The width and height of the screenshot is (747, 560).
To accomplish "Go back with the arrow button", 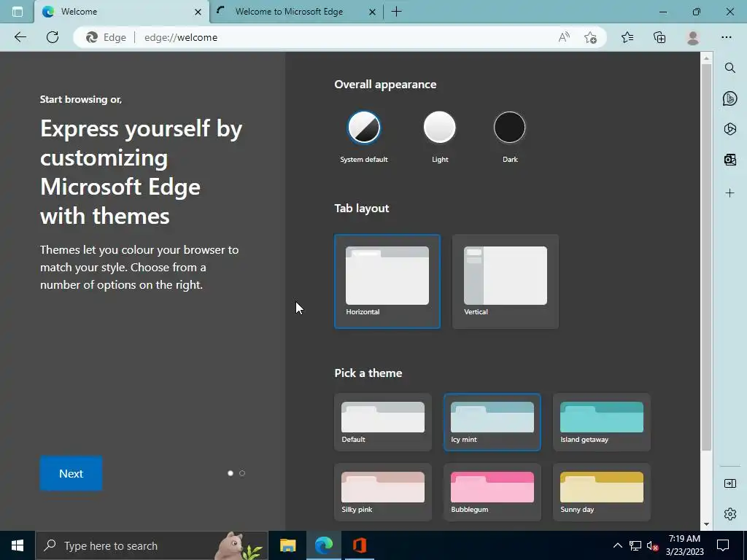I will (20, 37).
